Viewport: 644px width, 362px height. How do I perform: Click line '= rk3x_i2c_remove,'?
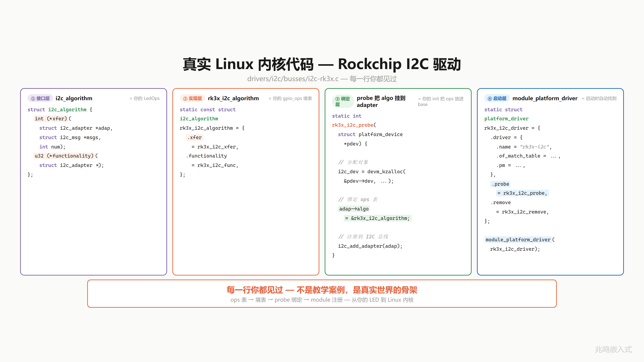pos(523,212)
